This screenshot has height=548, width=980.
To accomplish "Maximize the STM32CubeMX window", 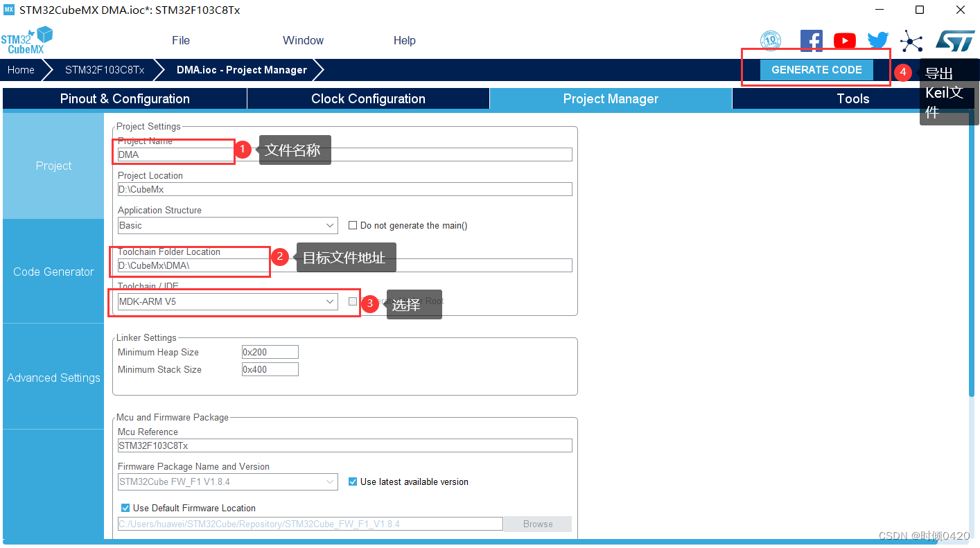I will 919,10.
